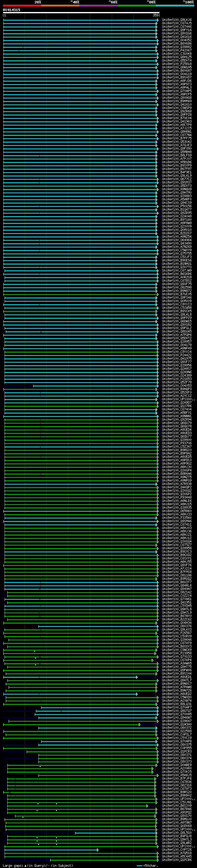Select the UniRef100_B9S0D7 label
197x868 pixels.
click(x=177, y=78)
